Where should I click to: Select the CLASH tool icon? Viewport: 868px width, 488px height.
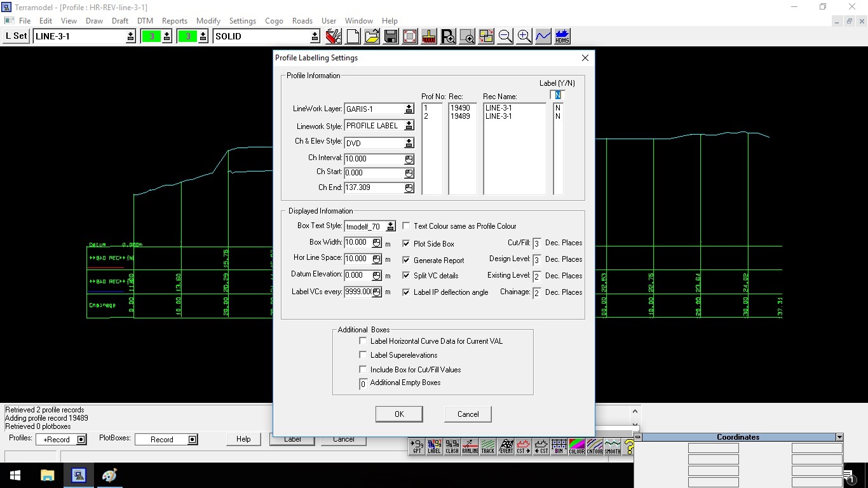[452, 447]
